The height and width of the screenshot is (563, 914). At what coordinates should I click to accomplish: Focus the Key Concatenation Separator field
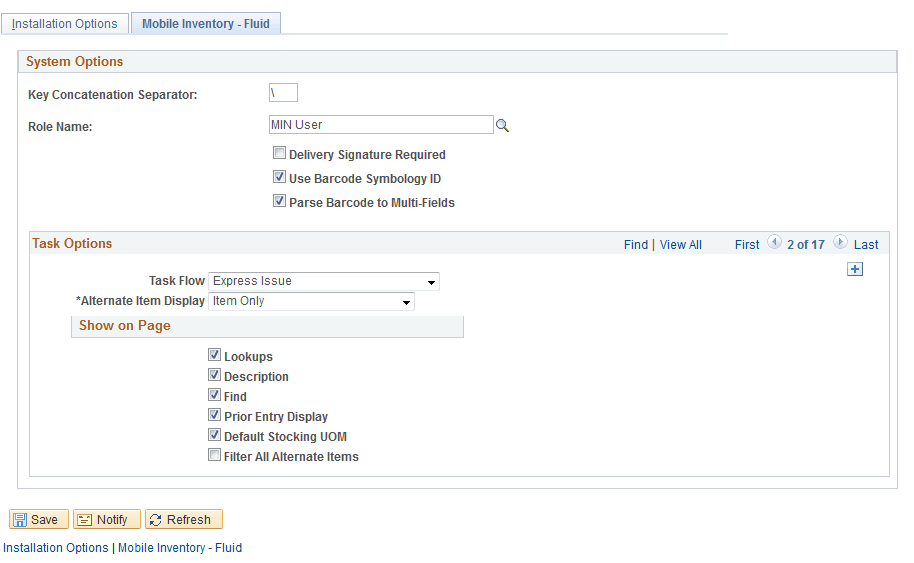(283, 93)
